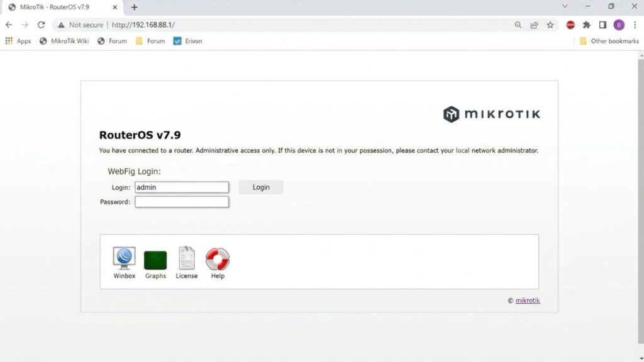Restore down the browser window
This screenshot has height=362, width=644.
tap(611, 6)
